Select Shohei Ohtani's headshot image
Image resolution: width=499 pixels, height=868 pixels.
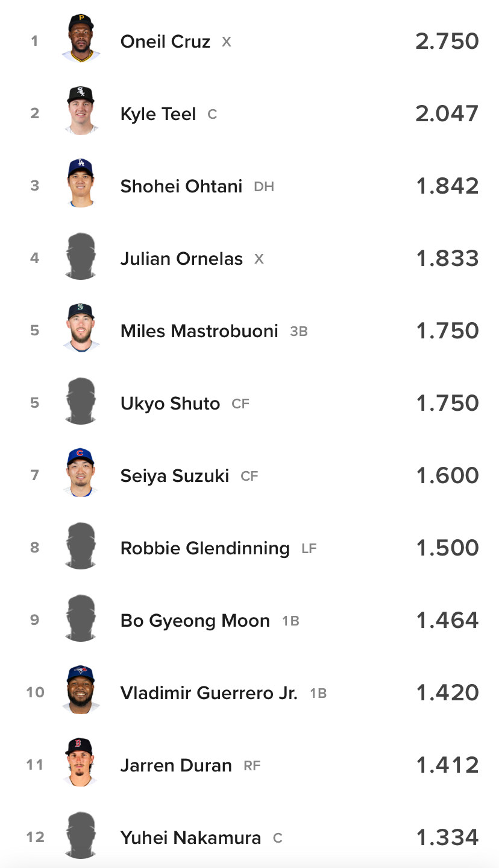(81, 183)
